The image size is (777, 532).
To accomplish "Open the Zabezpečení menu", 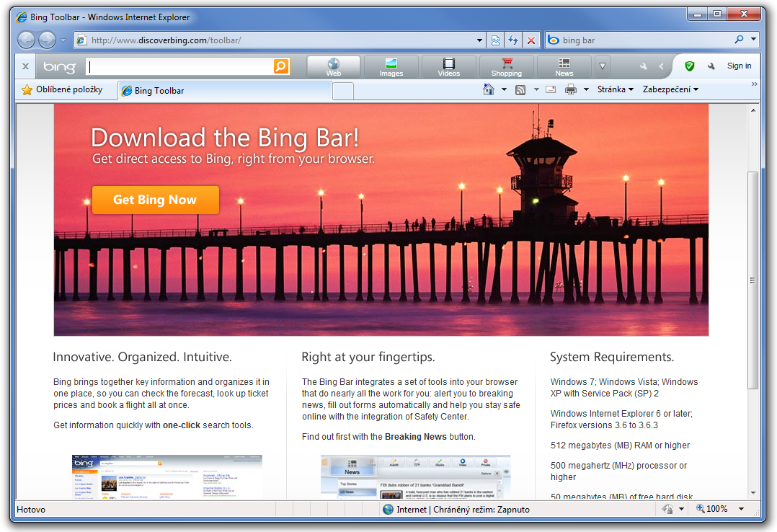I will [x=670, y=89].
